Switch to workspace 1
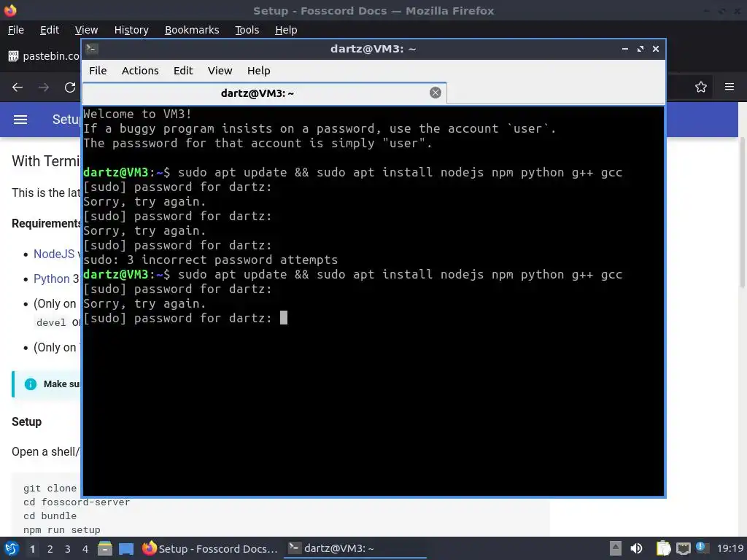Viewport: 747px width, 560px height. coord(32,549)
